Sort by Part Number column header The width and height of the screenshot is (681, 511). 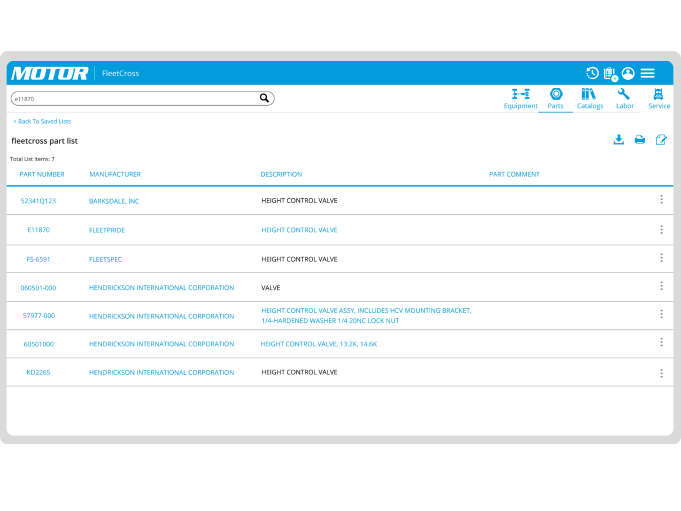point(42,174)
